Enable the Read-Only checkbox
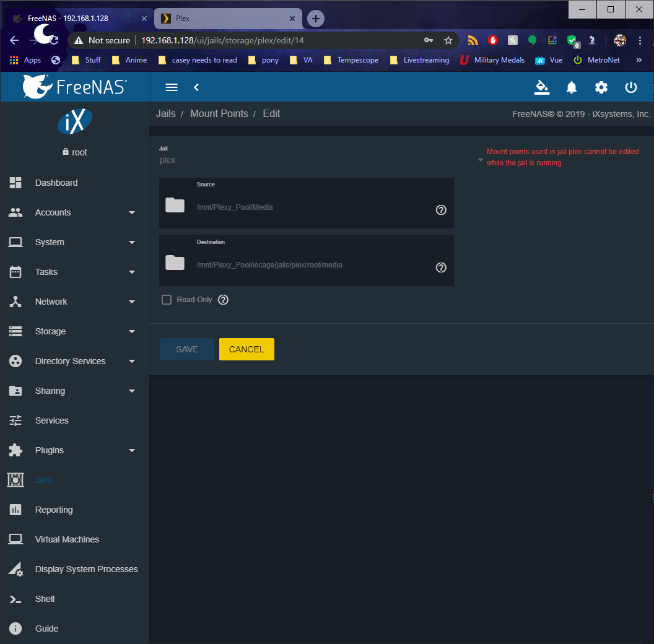654x644 pixels. tap(167, 300)
